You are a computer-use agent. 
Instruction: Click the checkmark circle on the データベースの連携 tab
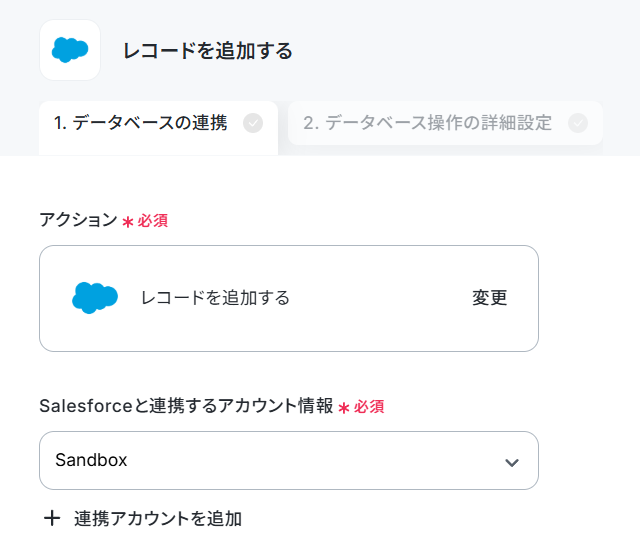pyautogui.click(x=253, y=123)
